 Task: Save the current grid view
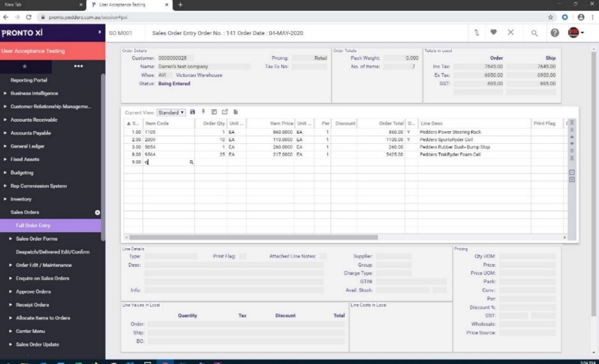(x=193, y=112)
